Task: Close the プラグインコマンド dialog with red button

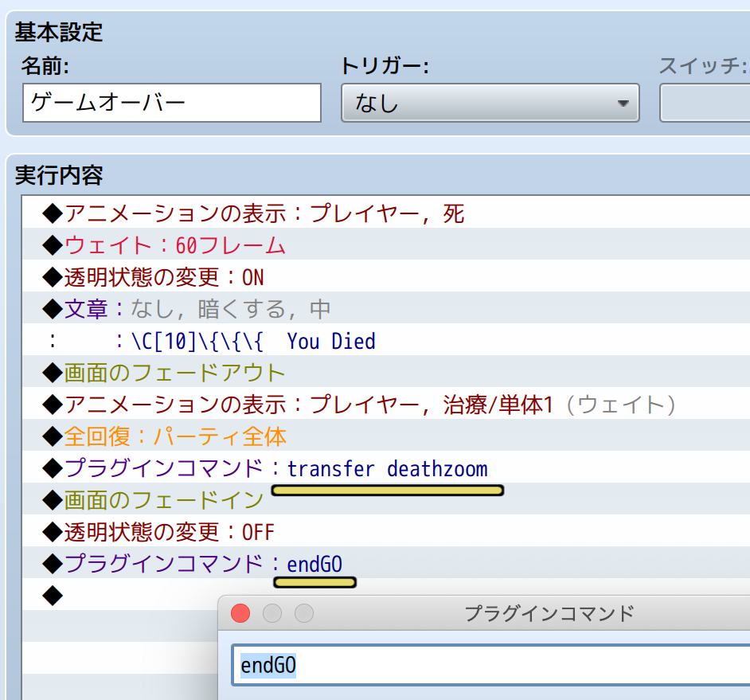Action: click(x=240, y=613)
